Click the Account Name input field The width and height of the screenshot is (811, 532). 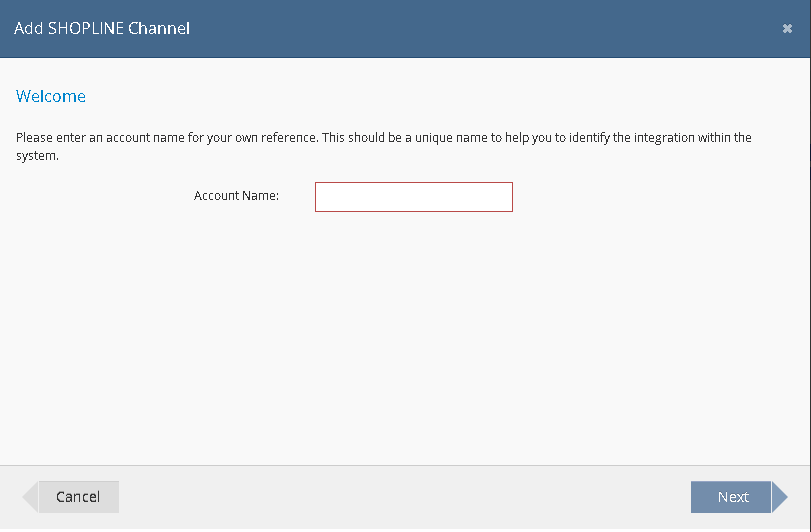point(414,197)
